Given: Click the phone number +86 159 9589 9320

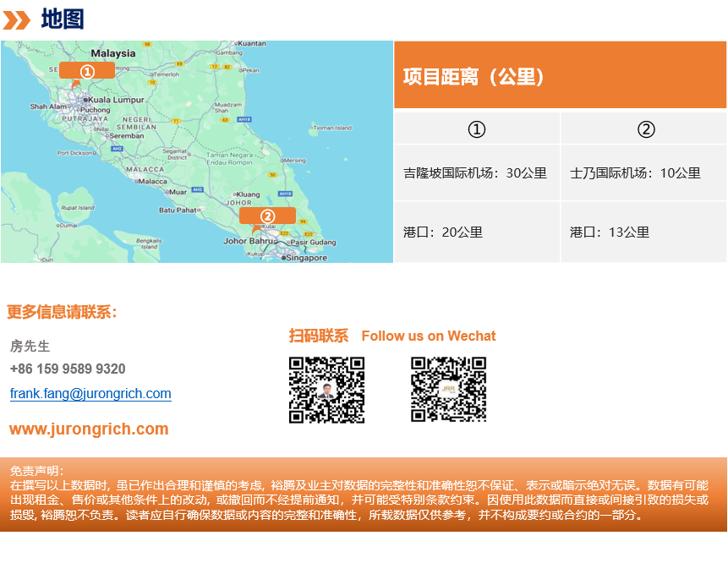Looking at the screenshot, I should (68, 369).
